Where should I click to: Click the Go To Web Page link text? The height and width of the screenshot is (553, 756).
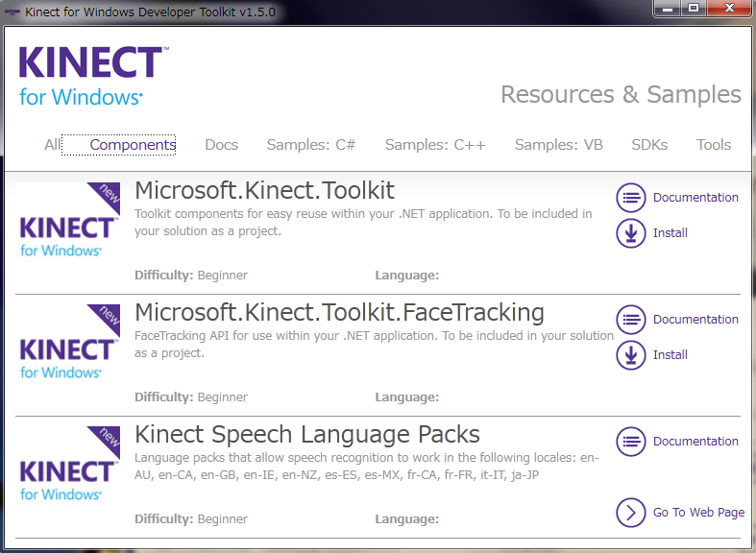[x=698, y=513]
